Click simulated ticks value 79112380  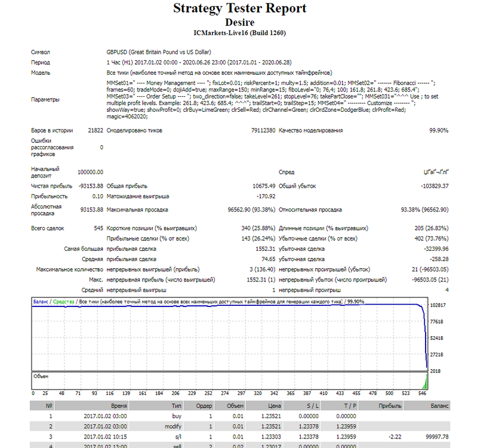point(263,130)
